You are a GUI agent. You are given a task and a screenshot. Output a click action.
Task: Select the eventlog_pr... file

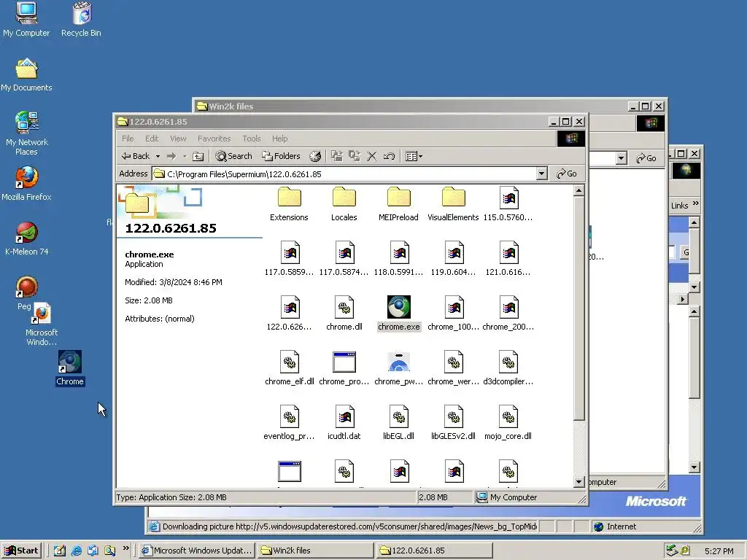pos(289,424)
